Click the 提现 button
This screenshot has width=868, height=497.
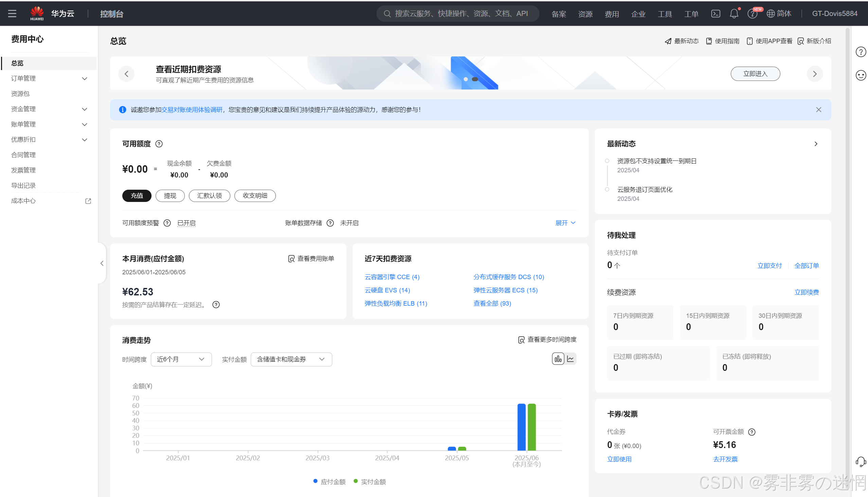click(170, 195)
